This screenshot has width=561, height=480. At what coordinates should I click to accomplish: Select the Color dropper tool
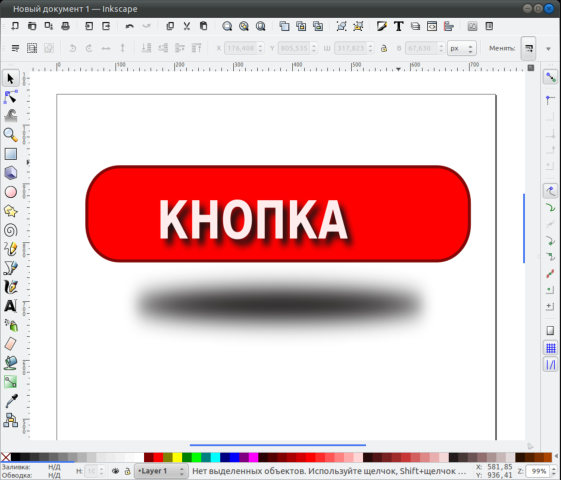(x=11, y=401)
